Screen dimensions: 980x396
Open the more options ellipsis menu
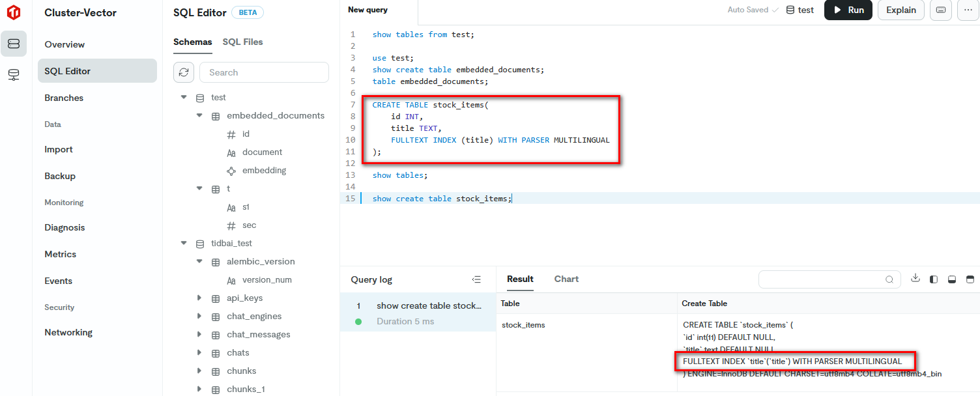coord(968,10)
